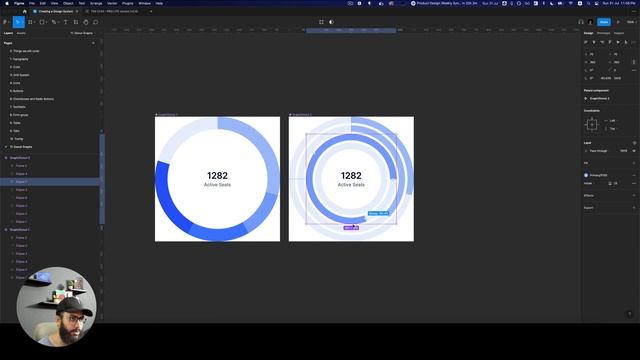
Task: Select the Comment tool
Action: pyautogui.click(x=96, y=22)
